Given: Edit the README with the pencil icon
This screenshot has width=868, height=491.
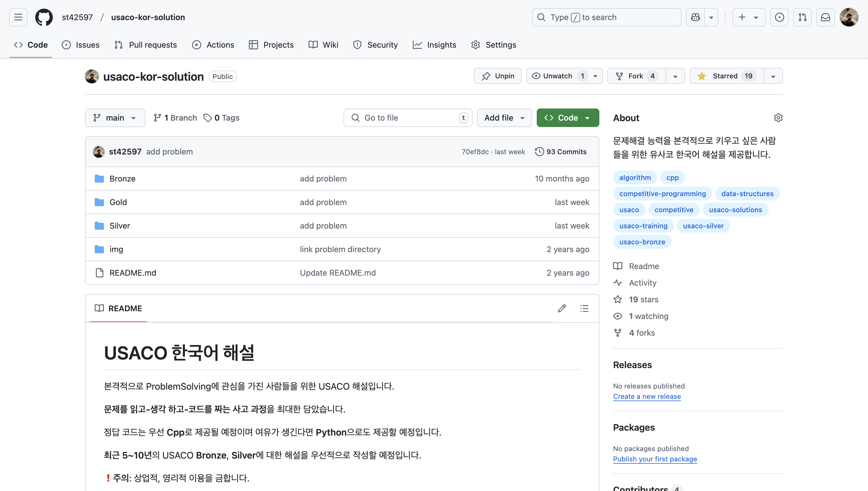Looking at the screenshot, I should click(x=562, y=308).
